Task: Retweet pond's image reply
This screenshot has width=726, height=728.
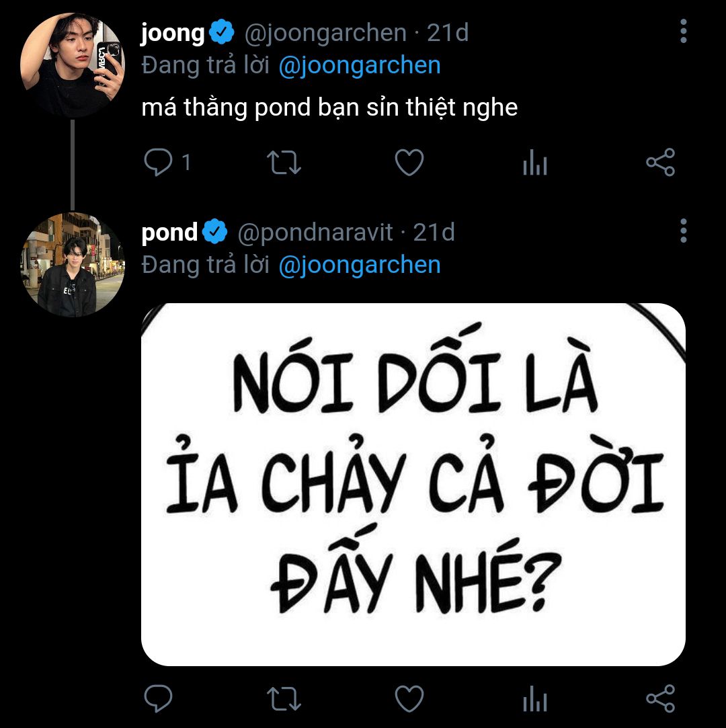Action: pyautogui.click(x=284, y=699)
